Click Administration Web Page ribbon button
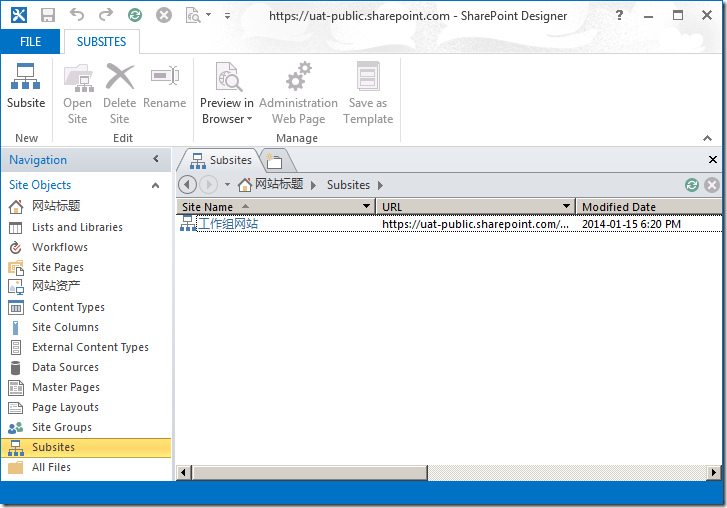 click(298, 94)
